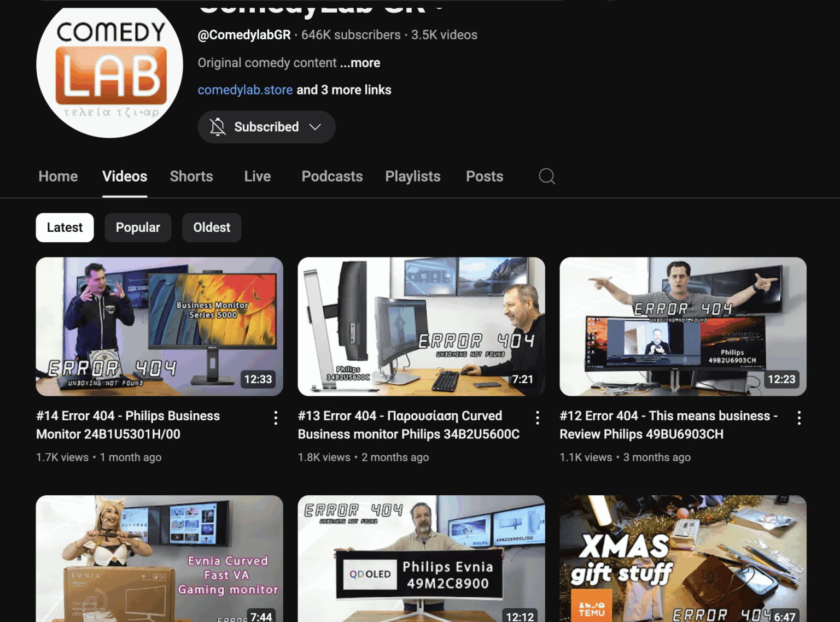Expand channel description with ...more
The height and width of the screenshot is (622, 840).
(x=360, y=63)
